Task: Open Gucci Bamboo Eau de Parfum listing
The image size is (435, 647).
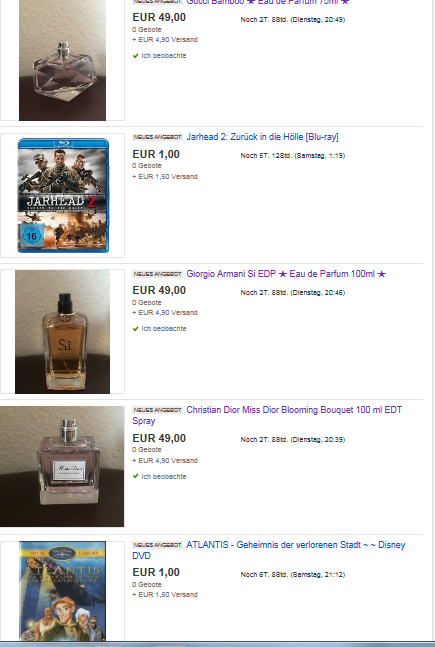Action: (267, 2)
